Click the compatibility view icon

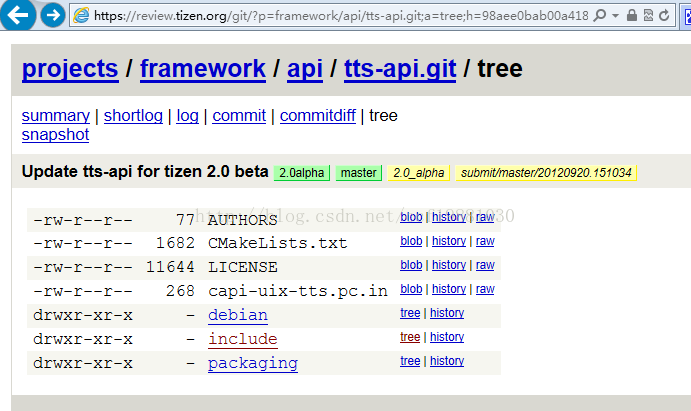tap(648, 15)
